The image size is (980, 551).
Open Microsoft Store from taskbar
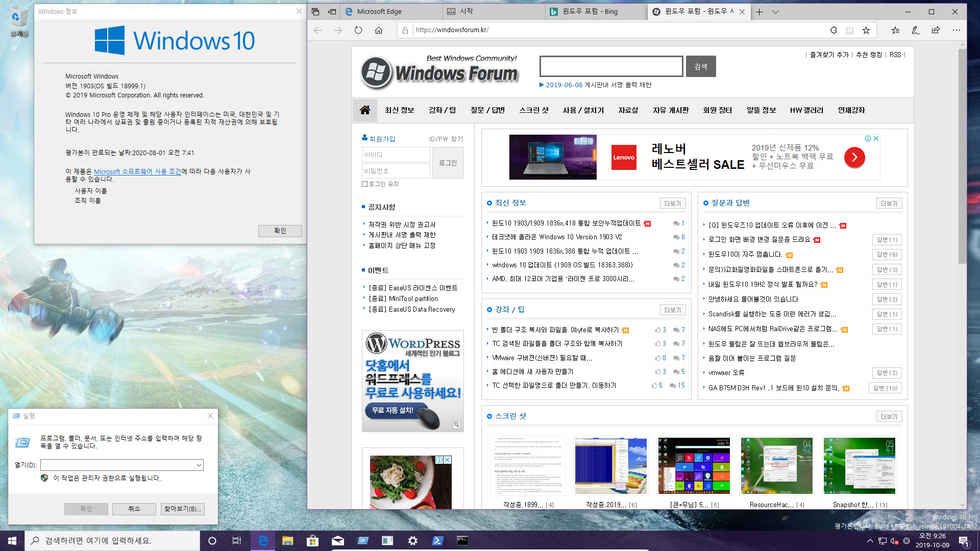[x=312, y=541]
